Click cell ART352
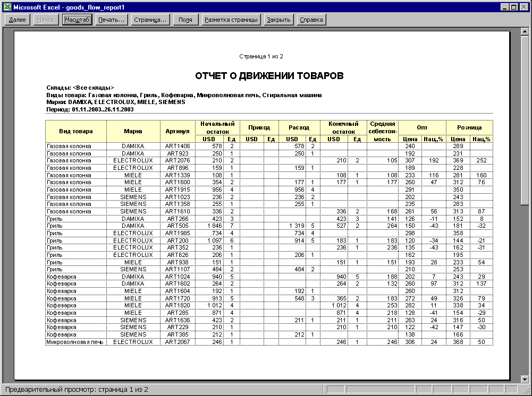 pyautogui.click(x=178, y=247)
